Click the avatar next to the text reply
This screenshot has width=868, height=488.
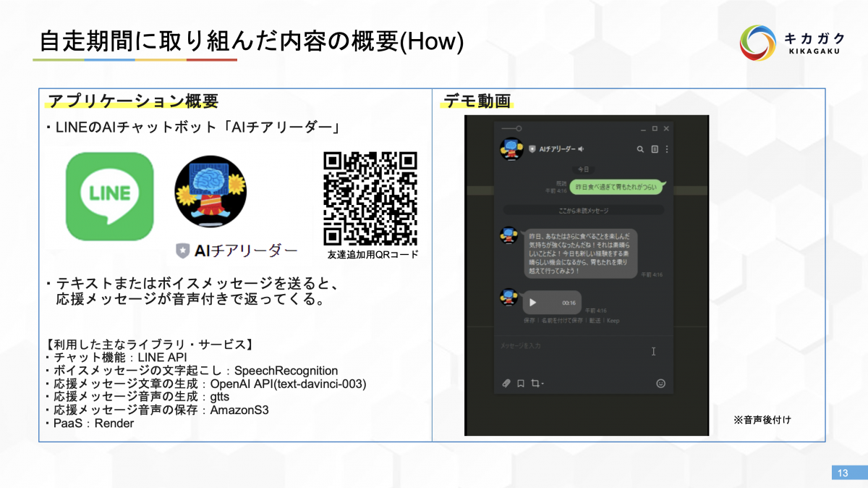click(509, 236)
